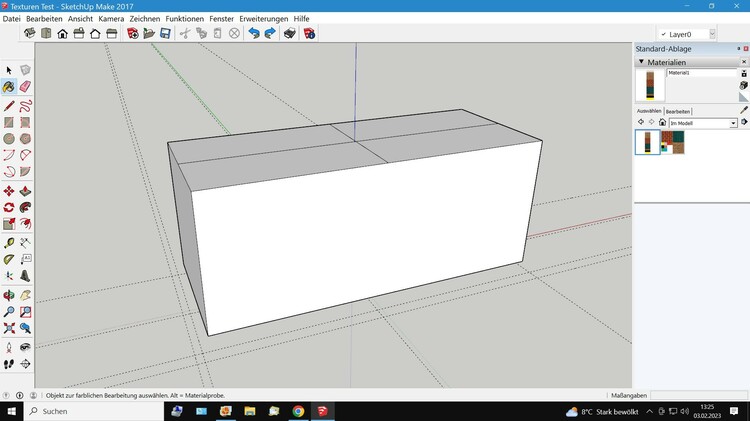Screen dimensions: 750x421
Task: Click the Material1 name field
Action: pyautogui.click(x=700, y=73)
